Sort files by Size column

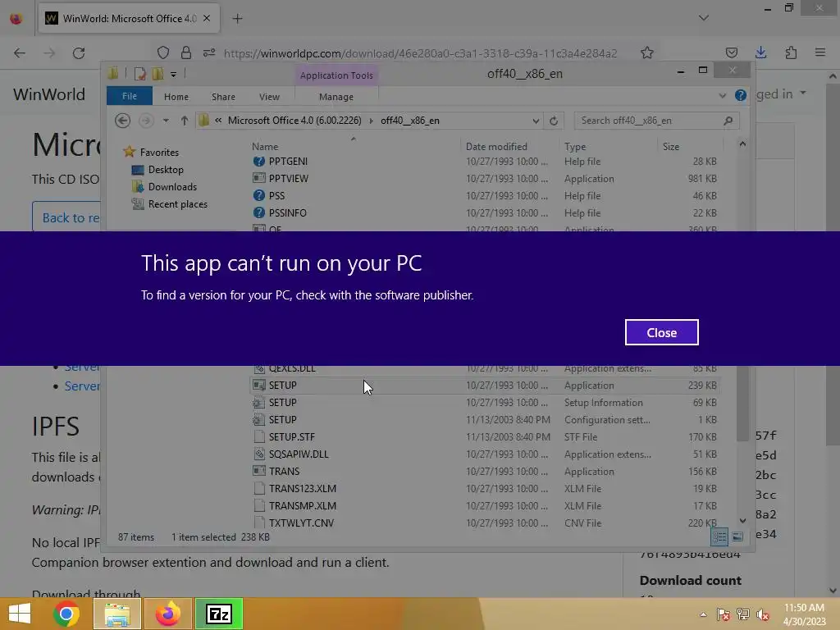pyautogui.click(x=671, y=146)
